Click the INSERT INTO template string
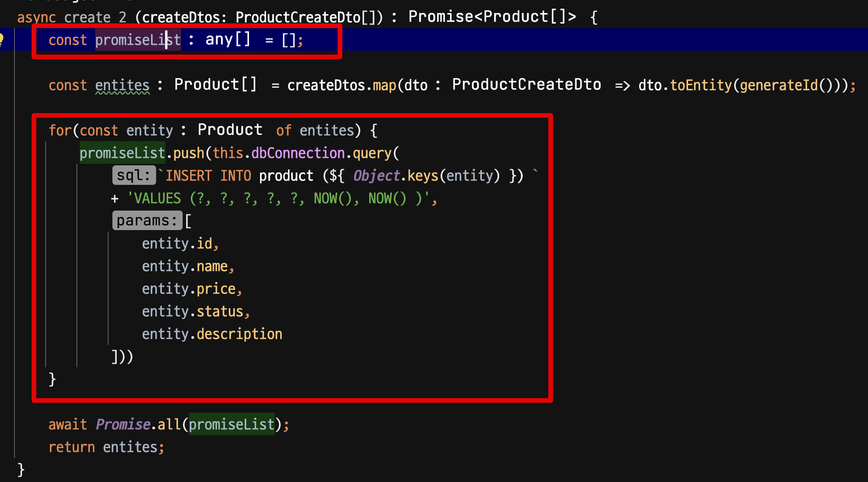Image resolution: width=868 pixels, height=482 pixels. point(208,175)
